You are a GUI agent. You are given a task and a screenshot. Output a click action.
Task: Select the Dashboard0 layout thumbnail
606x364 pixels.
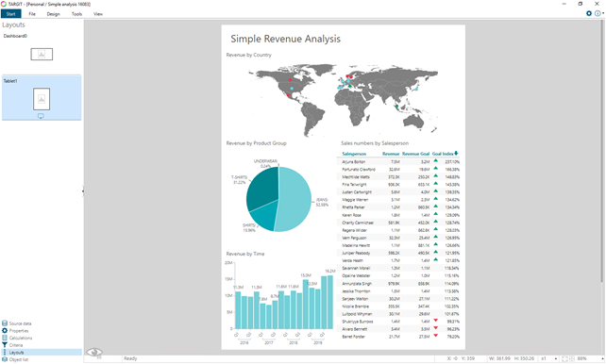42,54
